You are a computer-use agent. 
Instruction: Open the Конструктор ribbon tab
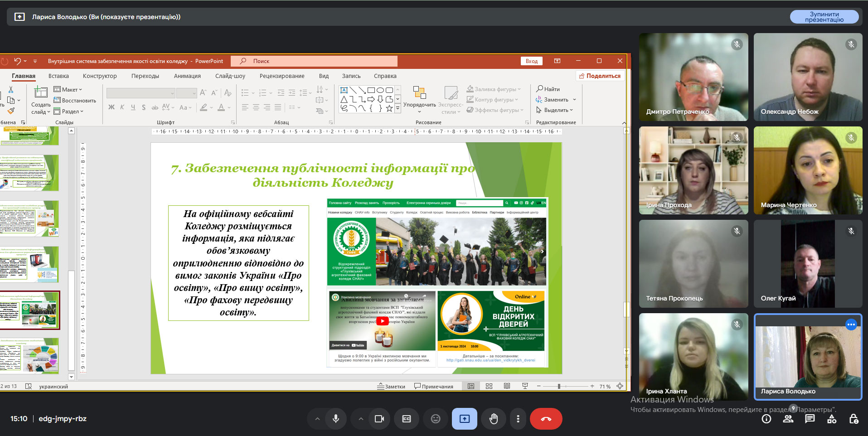[100, 76]
